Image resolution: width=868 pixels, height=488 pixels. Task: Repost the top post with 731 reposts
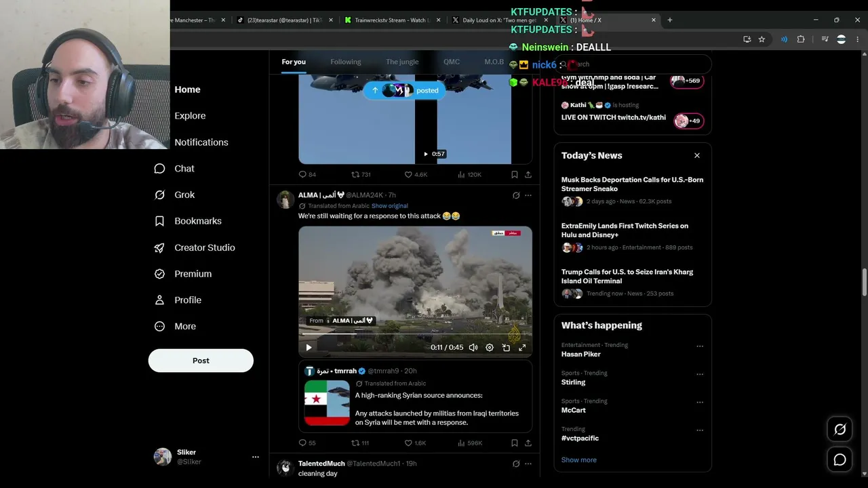tap(355, 174)
